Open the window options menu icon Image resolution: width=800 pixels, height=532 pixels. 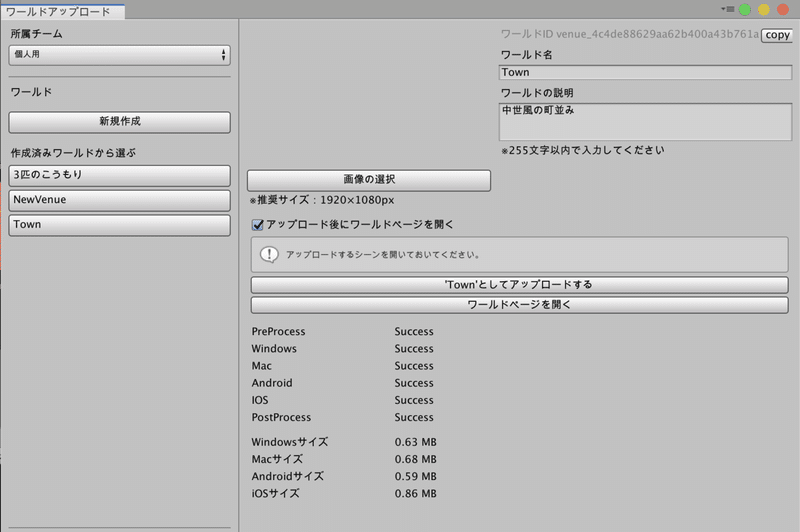point(727,9)
